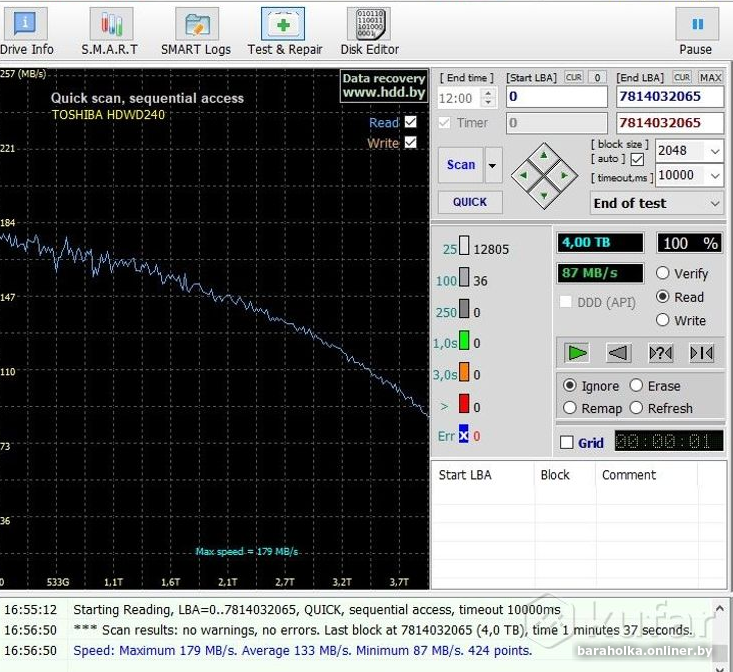Open the S.M.A.R.T attributes view
Viewport: 733px width, 672px height.
pos(110,30)
